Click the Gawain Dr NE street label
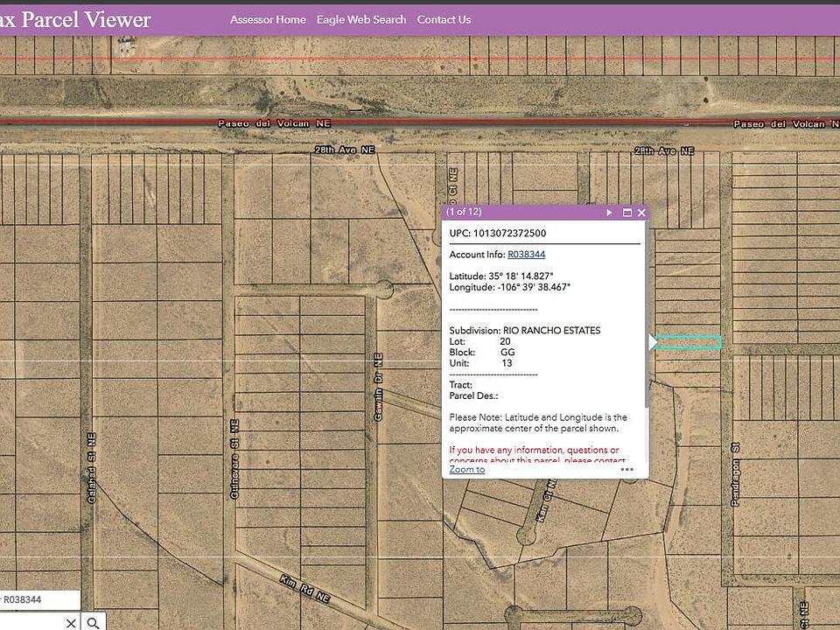 click(378, 387)
